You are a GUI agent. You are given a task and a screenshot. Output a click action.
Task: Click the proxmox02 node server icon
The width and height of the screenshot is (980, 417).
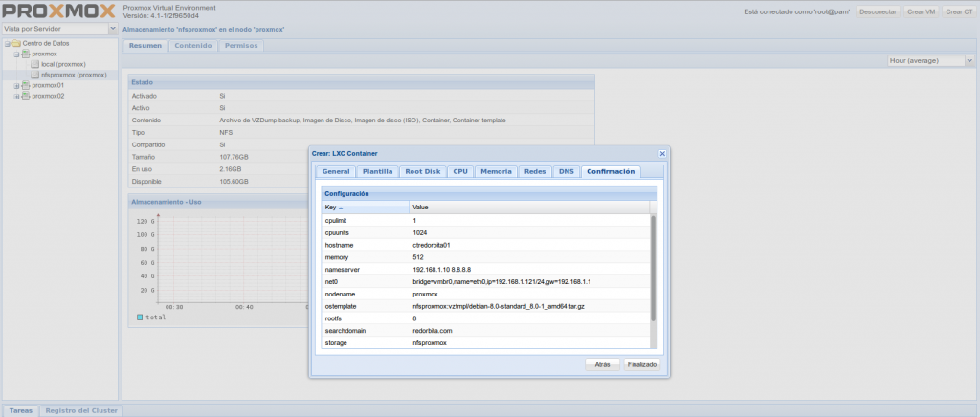point(25,96)
